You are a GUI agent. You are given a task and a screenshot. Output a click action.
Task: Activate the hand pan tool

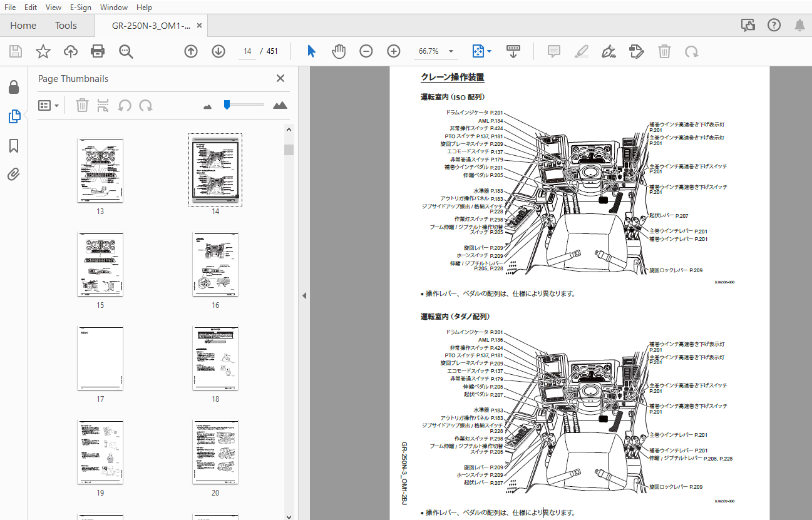(339, 51)
